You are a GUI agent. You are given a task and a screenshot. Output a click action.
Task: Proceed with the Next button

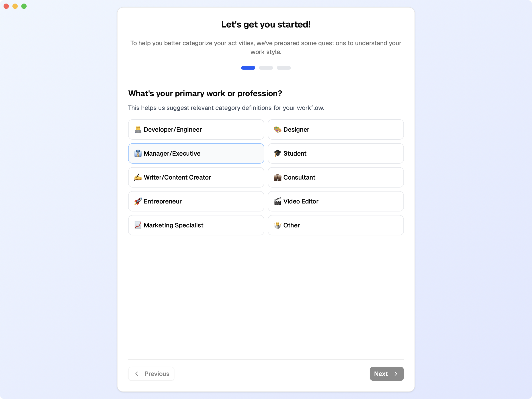tap(386, 374)
